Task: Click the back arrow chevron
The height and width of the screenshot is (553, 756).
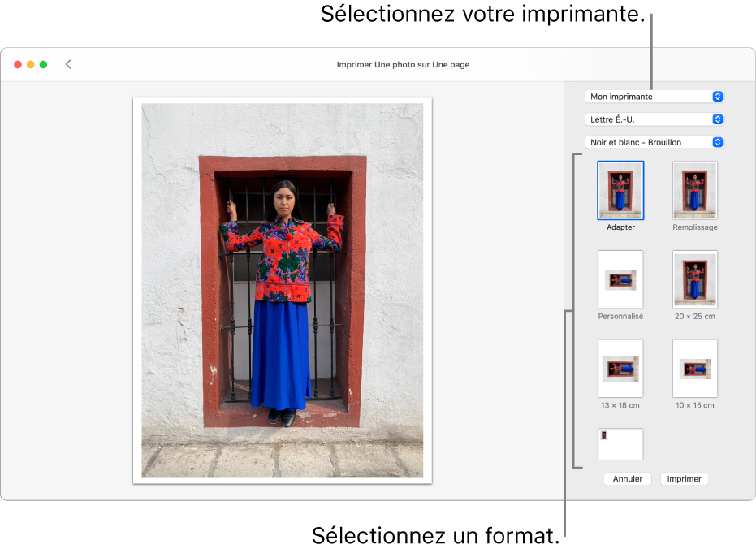Action: point(68,64)
